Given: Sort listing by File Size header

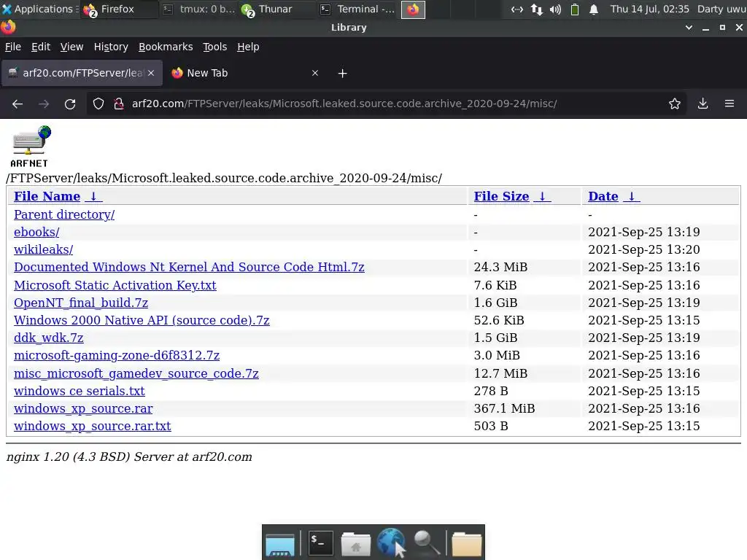Looking at the screenshot, I should 501,196.
